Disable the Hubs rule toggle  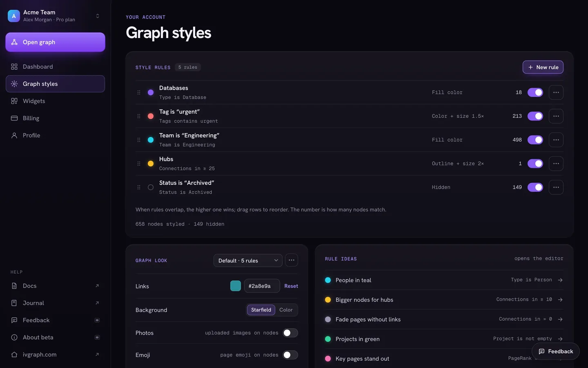tap(535, 164)
